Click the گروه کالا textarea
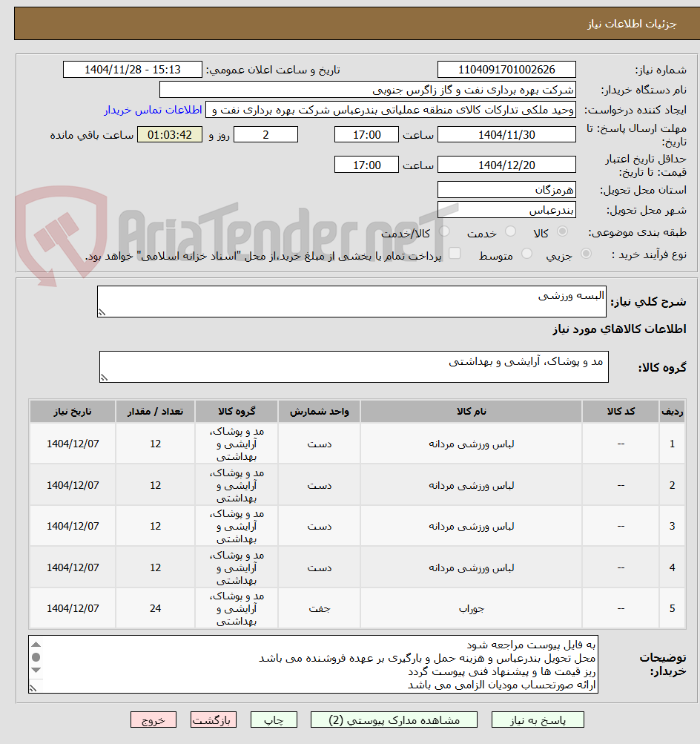 (x=354, y=366)
